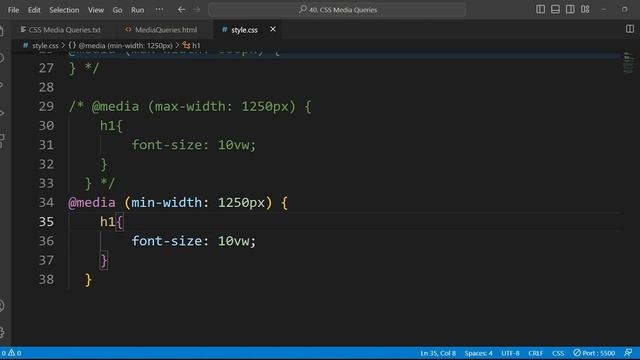This screenshot has width=640, height=360.
Task: Click '} */' comment end on line 33
Action: point(100,183)
